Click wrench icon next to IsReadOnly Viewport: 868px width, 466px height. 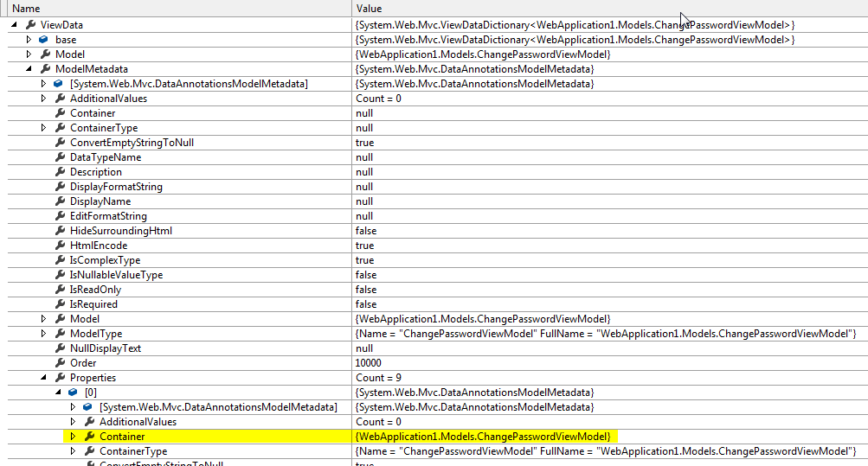[61, 289]
